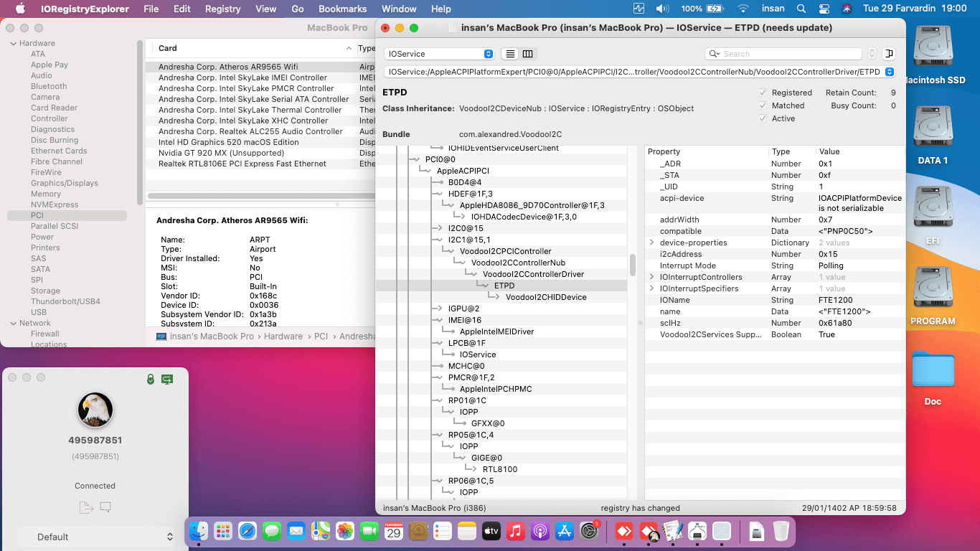Open the Window menu
This screenshot has width=980, height=551.
pos(399,9)
